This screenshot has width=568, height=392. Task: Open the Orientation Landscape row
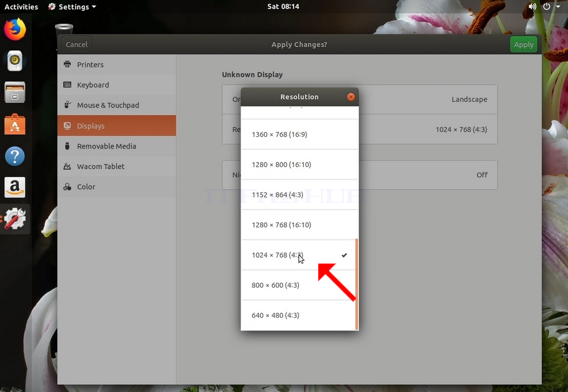[359, 100]
